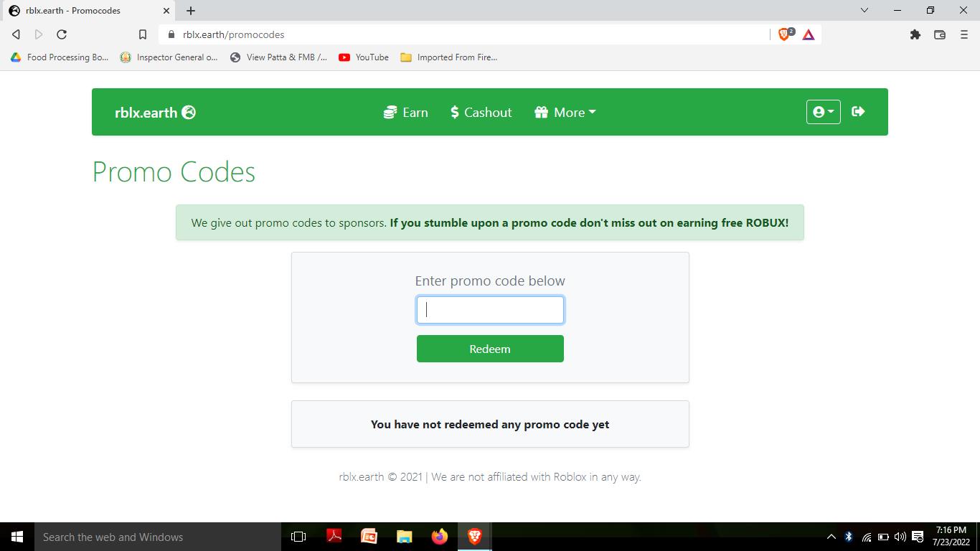
Task: Open the Cashout page
Action: pyautogui.click(x=481, y=112)
